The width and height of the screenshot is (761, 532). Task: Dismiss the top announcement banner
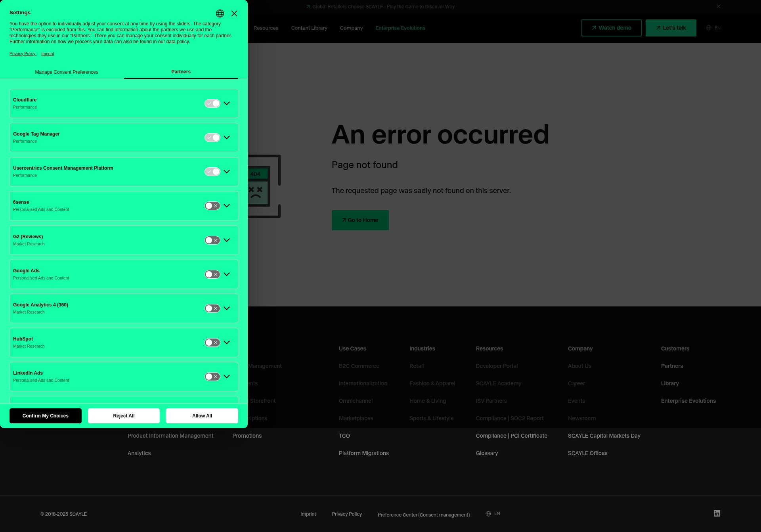(x=719, y=6)
